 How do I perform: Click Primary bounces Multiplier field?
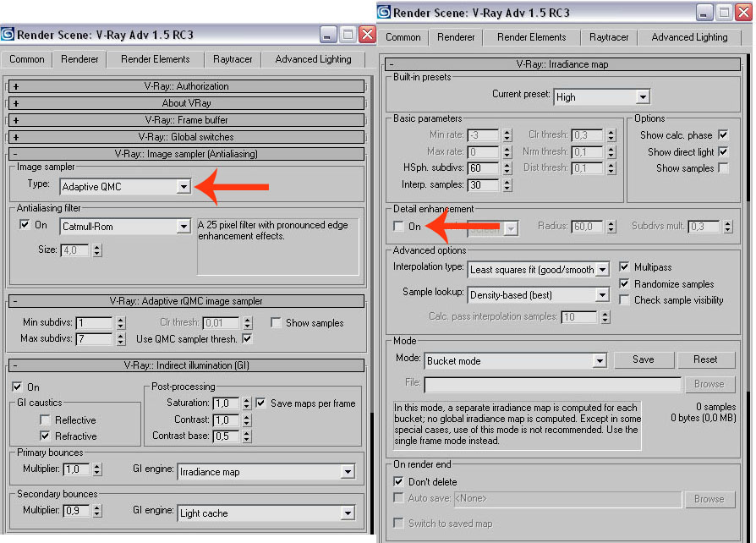(x=76, y=469)
